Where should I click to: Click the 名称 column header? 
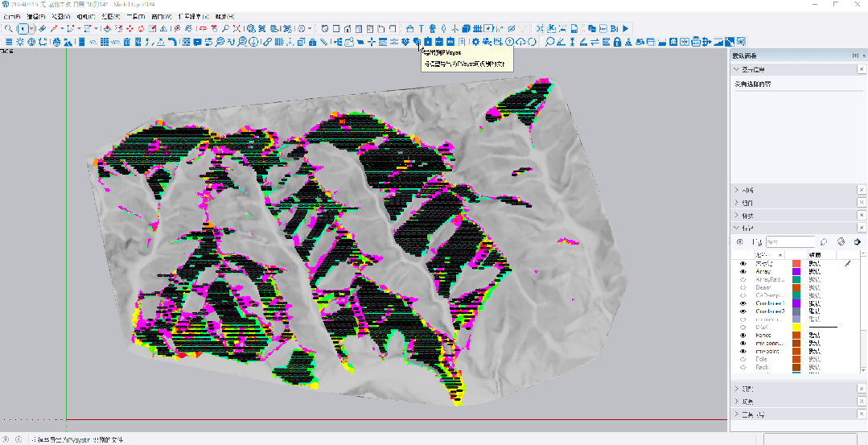pos(763,254)
